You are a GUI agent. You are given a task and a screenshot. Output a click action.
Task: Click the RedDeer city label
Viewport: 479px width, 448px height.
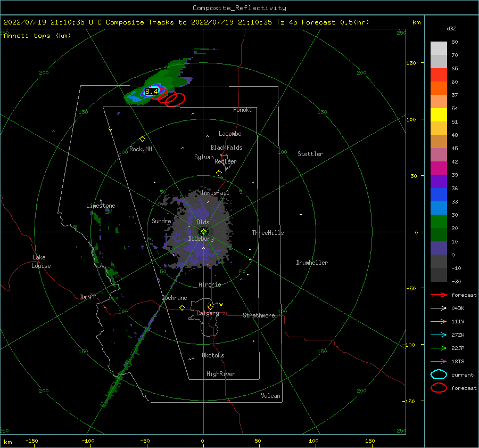(226, 161)
